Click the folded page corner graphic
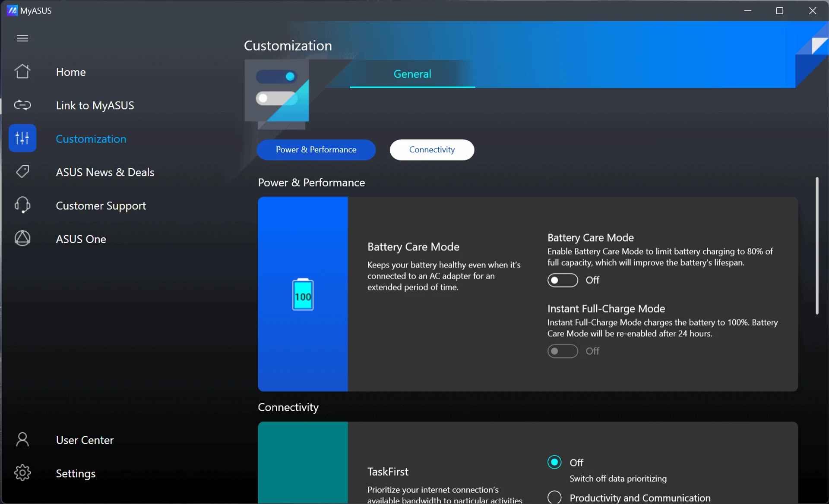The width and height of the screenshot is (829, 504). tap(812, 54)
